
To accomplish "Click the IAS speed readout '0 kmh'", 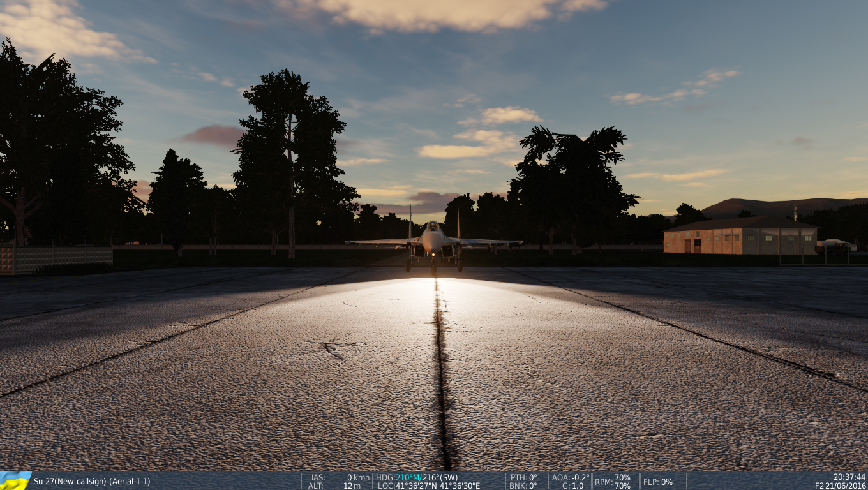I will [x=358, y=477].
